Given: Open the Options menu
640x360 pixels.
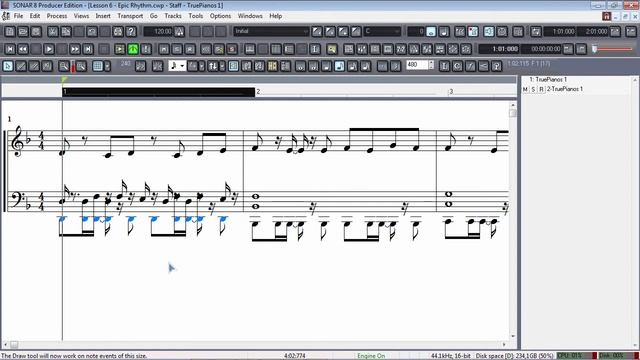Looking at the screenshot, I should [x=220, y=16].
